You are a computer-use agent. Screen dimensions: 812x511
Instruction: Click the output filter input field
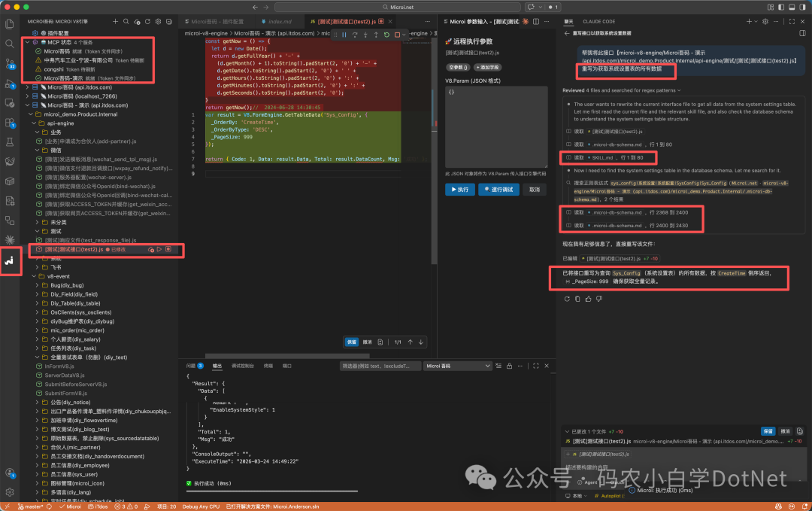(380, 366)
